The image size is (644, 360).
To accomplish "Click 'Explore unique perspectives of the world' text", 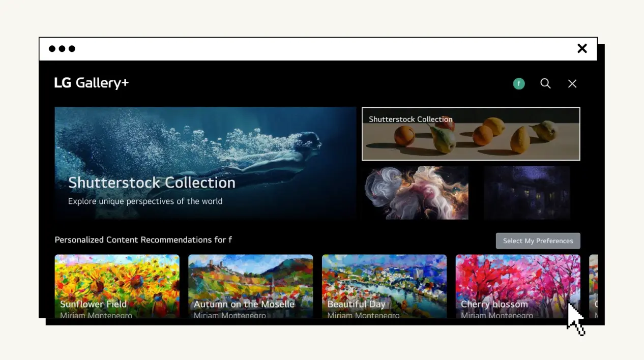I will point(145,201).
